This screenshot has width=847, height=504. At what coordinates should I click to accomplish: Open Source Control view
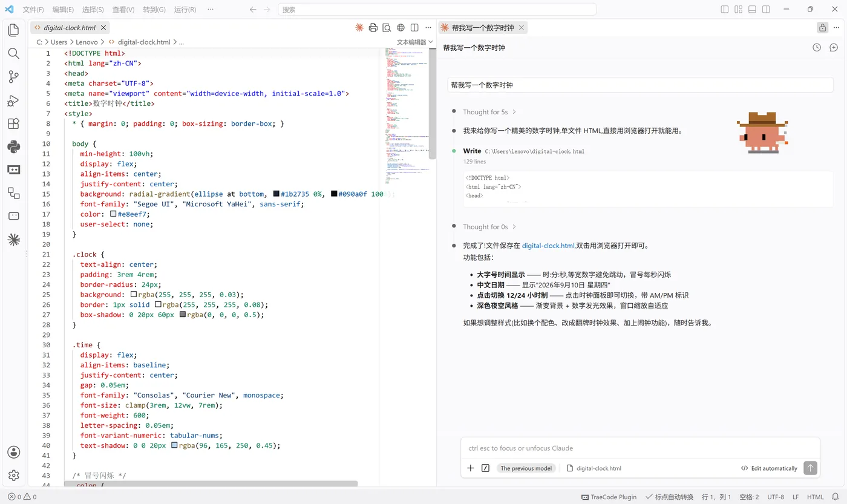tap(13, 77)
